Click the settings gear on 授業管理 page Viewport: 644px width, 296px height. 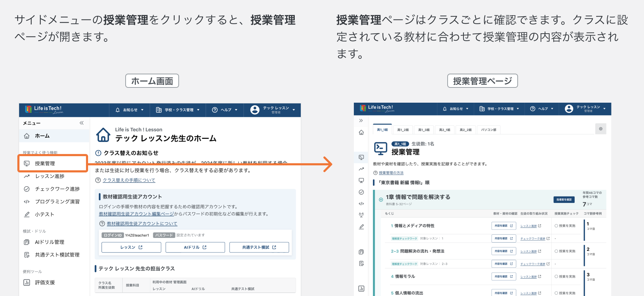(601, 129)
